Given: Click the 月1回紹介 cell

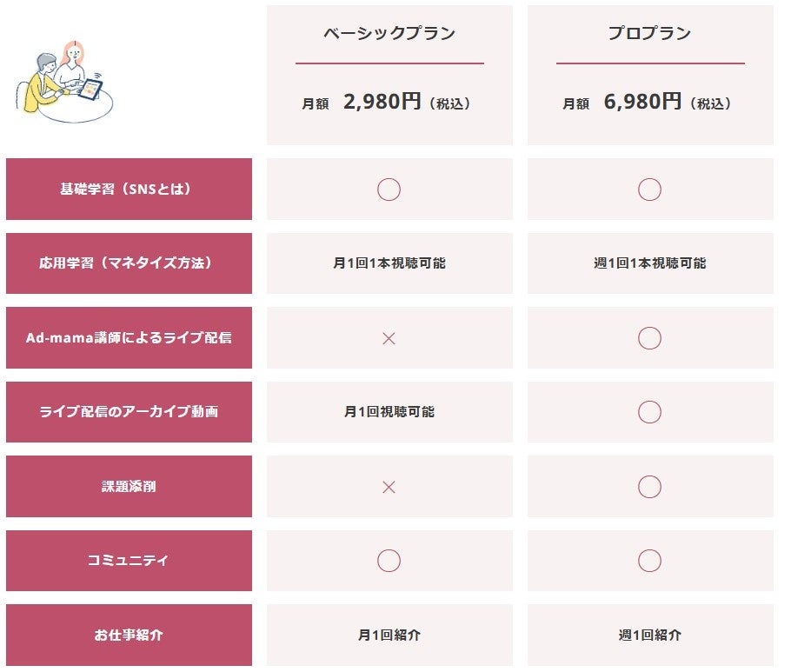Looking at the screenshot, I should 389,635.
